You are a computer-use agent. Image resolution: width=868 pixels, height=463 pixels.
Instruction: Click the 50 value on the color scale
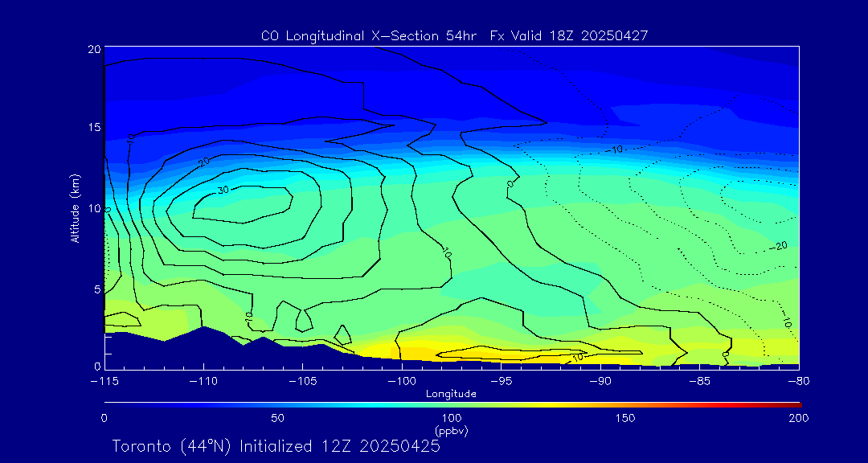(277, 418)
